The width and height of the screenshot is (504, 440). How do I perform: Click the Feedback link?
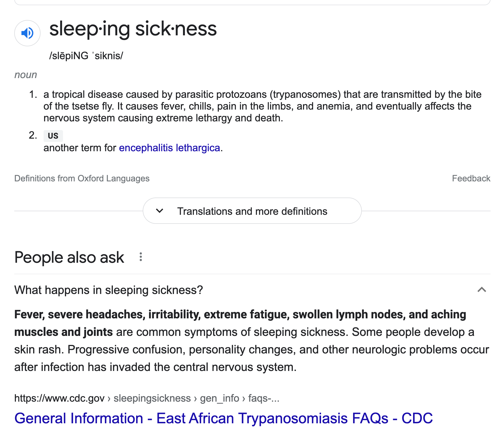[471, 178]
